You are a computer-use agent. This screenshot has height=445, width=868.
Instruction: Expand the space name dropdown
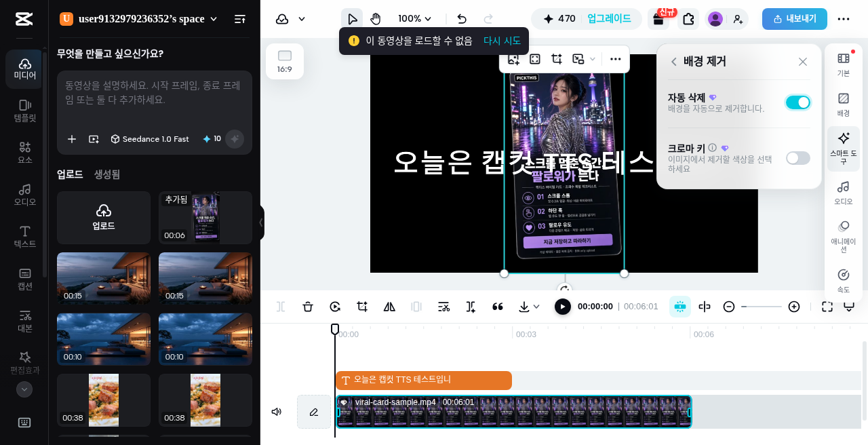click(x=214, y=19)
